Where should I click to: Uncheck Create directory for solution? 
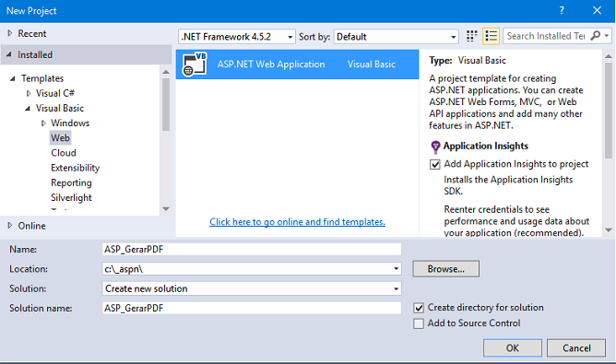pyautogui.click(x=419, y=308)
